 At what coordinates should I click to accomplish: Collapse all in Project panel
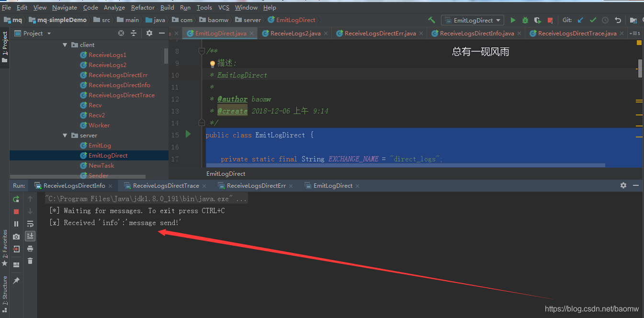coord(134,33)
